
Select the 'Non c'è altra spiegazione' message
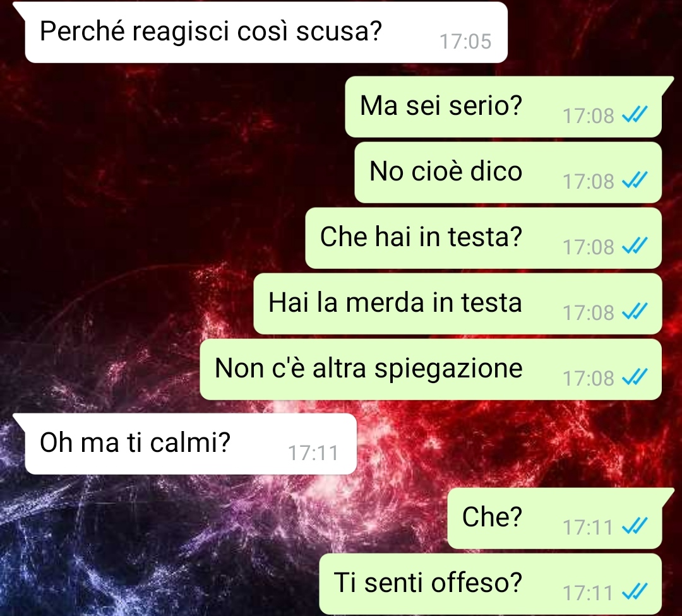click(431, 369)
